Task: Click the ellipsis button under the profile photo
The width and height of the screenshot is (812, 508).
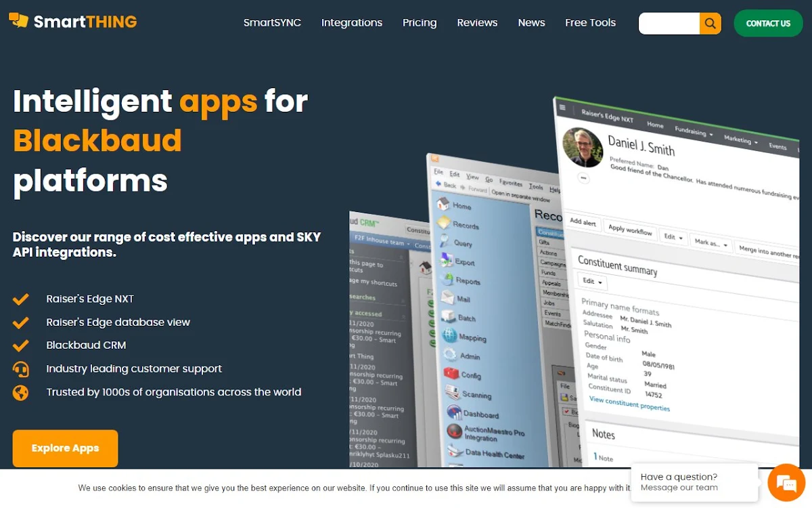Action: pos(584,178)
